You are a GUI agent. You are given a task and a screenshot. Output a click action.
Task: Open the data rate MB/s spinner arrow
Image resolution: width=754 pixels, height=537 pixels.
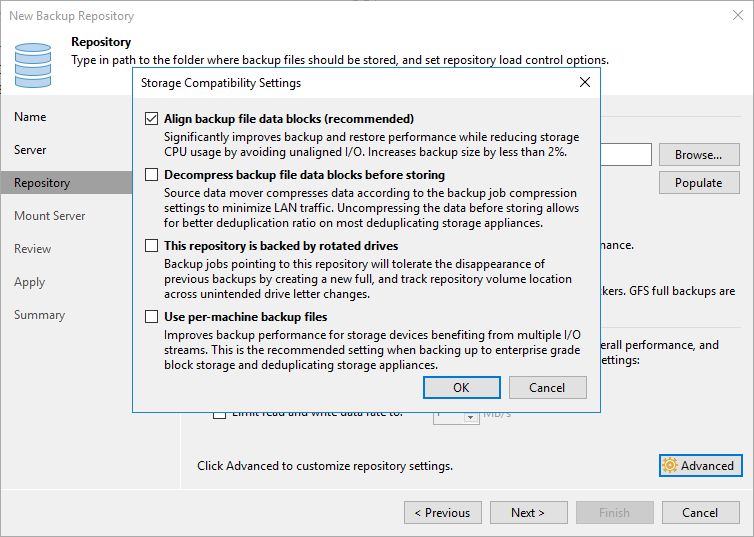coord(471,417)
